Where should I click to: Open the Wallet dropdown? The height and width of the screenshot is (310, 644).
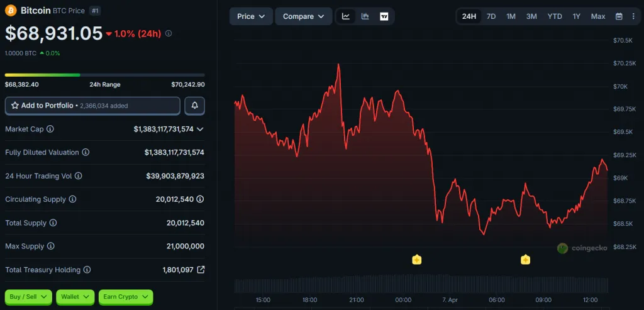[x=75, y=296]
